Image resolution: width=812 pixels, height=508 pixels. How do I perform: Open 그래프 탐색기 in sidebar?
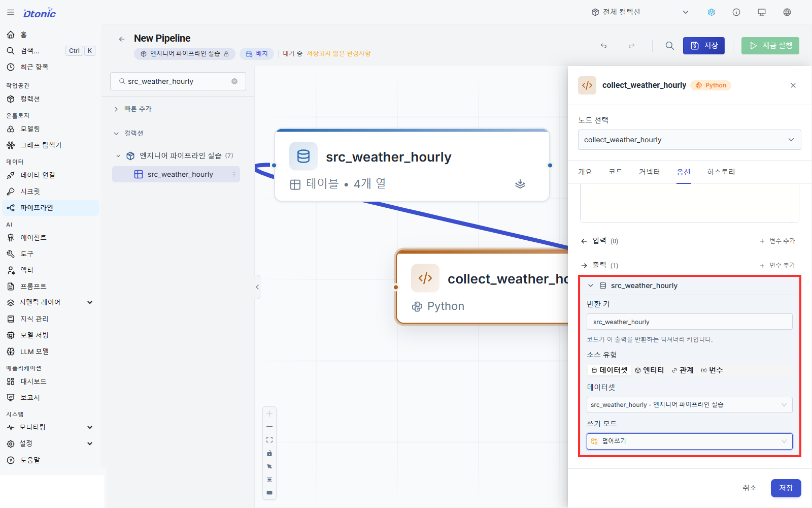pyautogui.click(x=51, y=145)
